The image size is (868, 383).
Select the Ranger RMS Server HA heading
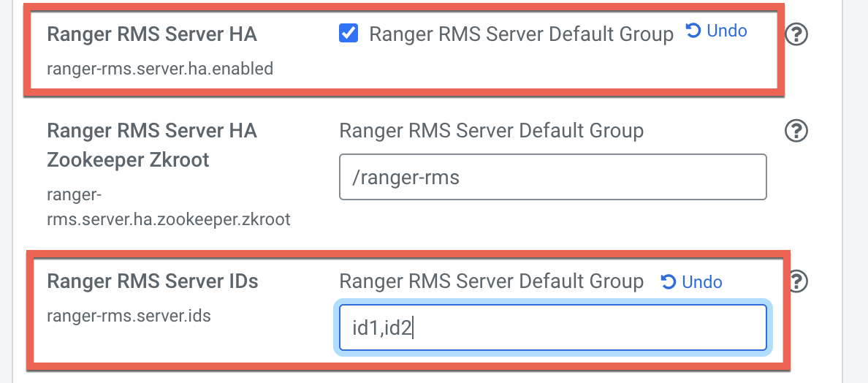click(x=152, y=34)
